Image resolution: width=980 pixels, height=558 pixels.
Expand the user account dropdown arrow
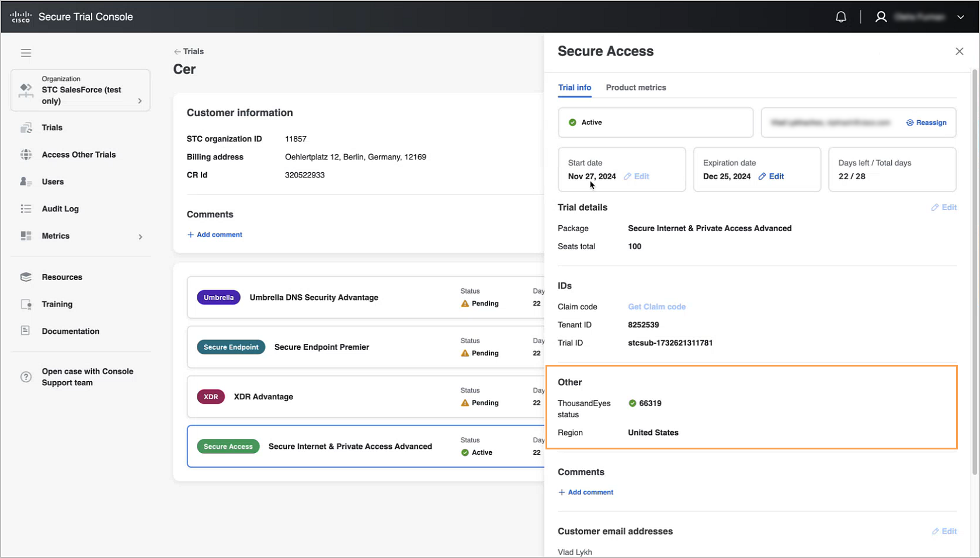point(960,17)
